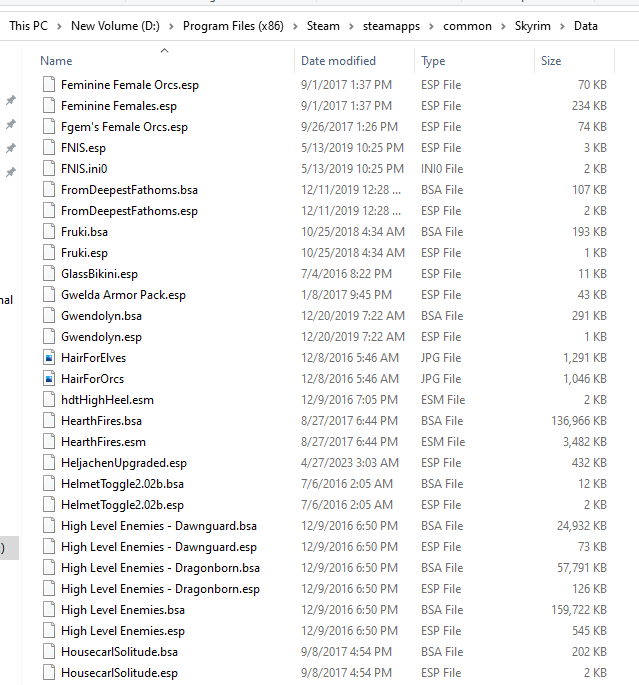639x685 pixels.
Task: Expand the chevron after This PC
Action: (x=59, y=27)
